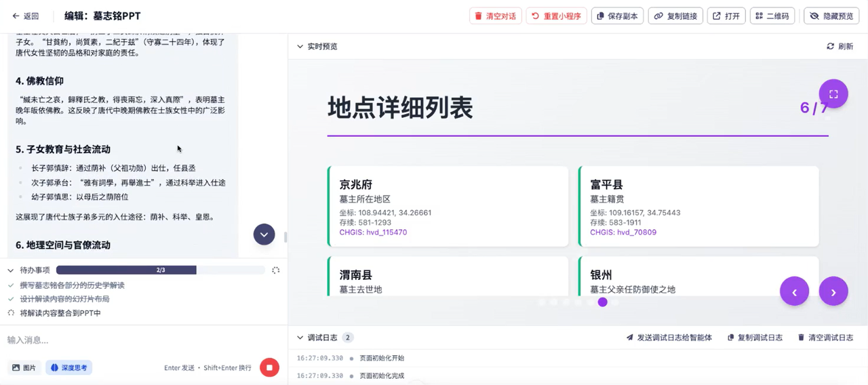
Task: Copy the link with 复制链接
Action: (x=675, y=16)
